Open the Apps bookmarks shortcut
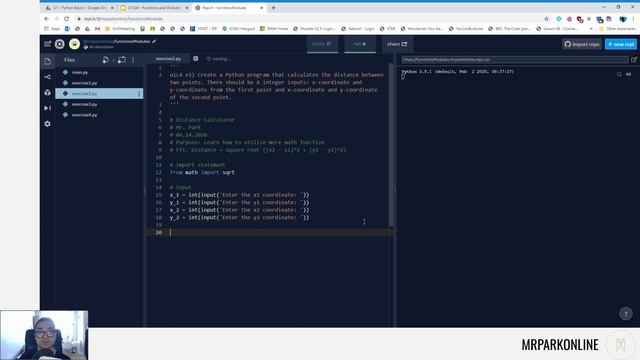Viewport: 640px width, 360px height. click(x=52, y=29)
